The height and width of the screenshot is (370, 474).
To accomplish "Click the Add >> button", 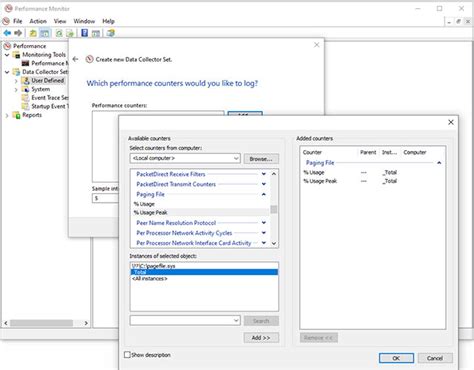I will (x=261, y=338).
